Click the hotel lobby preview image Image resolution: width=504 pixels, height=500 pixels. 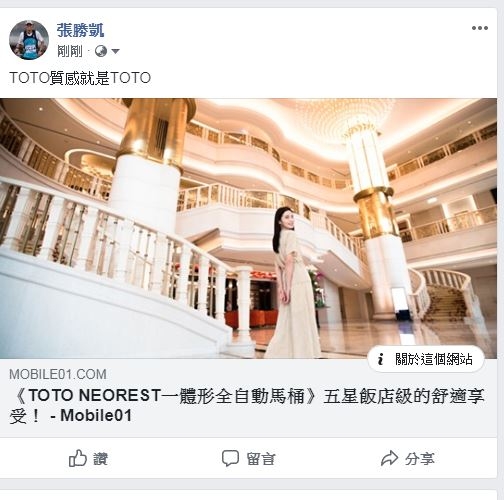[x=248, y=228]
